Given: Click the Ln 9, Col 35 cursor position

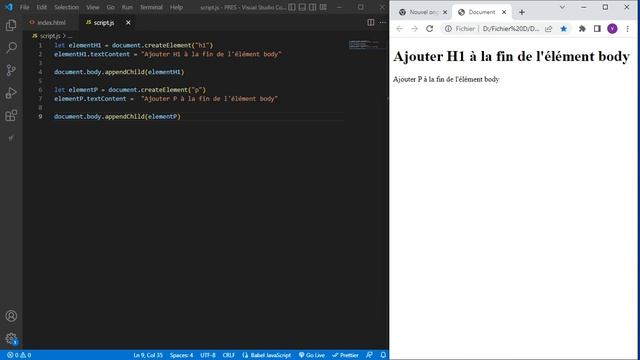Looking at the screenshot, I should point(148,355).
